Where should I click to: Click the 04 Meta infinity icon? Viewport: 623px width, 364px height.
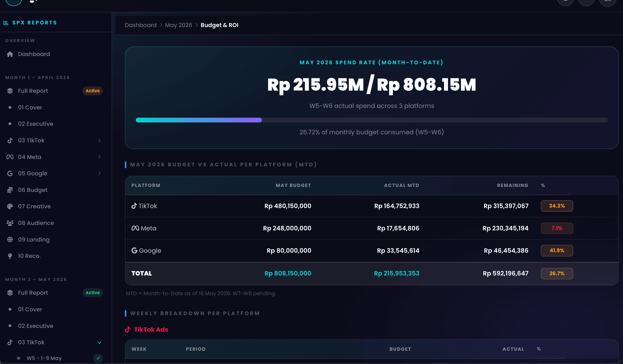10,157
